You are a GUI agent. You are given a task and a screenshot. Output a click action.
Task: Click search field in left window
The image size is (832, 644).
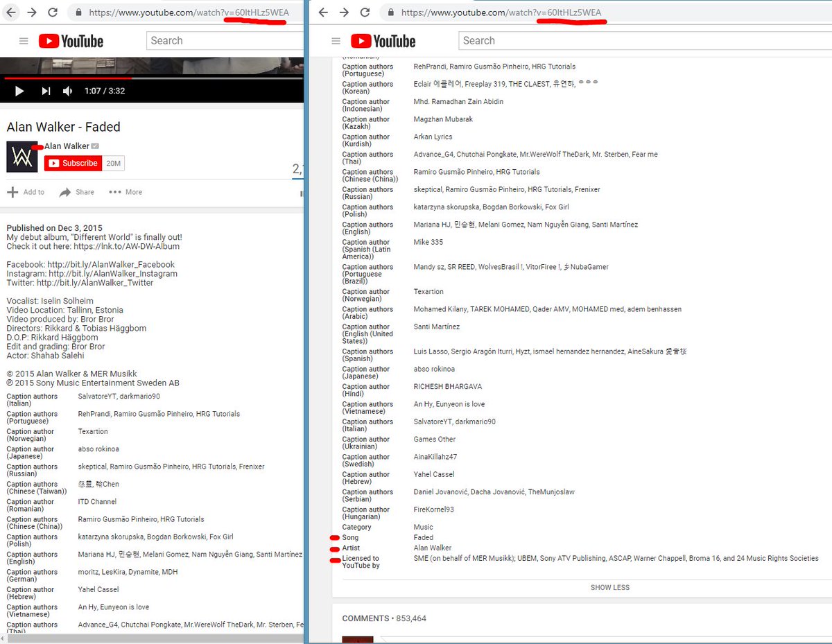(x=225, y=41)
